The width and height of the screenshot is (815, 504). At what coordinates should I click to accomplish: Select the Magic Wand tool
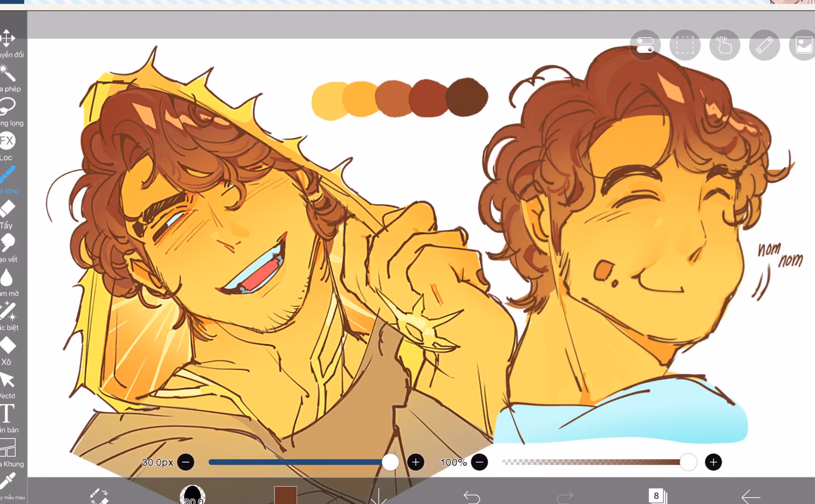point(7,73)
